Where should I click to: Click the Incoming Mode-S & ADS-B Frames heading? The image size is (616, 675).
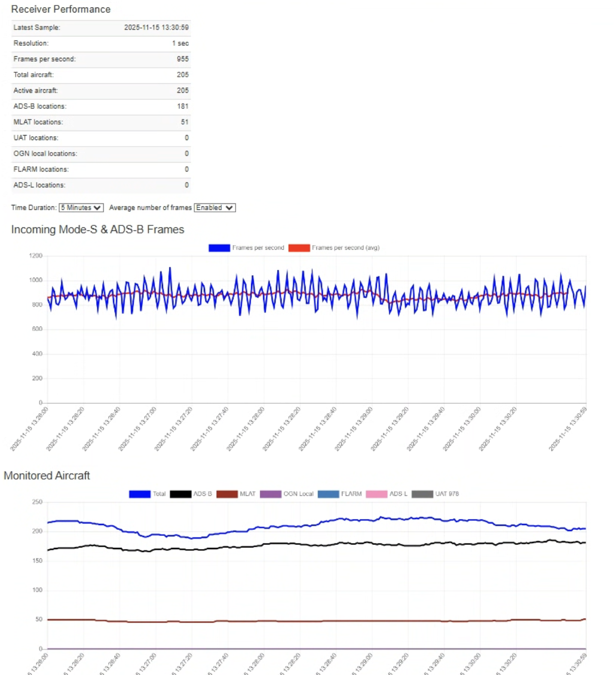[98, 230]
